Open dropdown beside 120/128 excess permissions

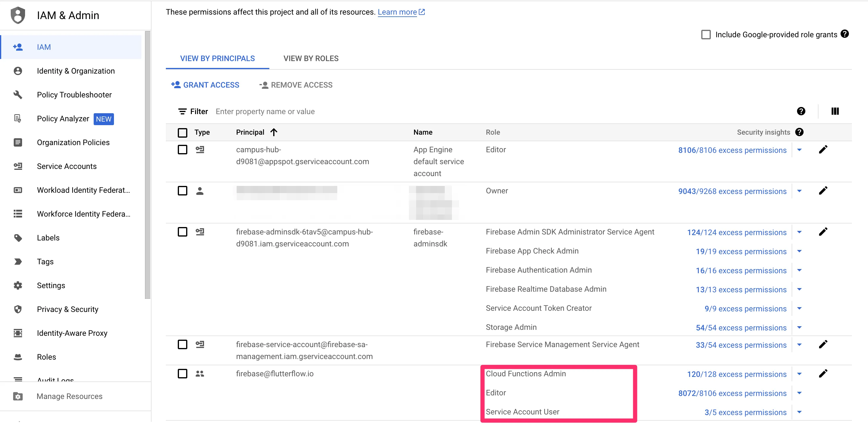tap(799, 374)
